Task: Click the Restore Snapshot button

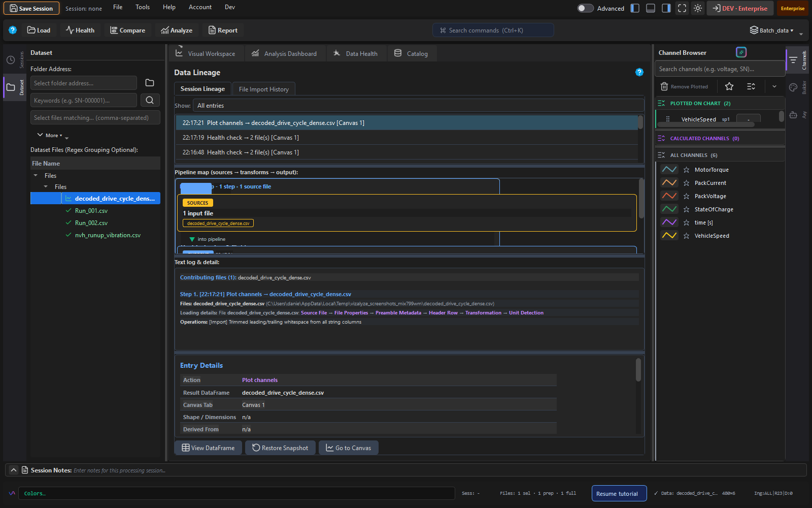Action: pyautogui.click(x=280, y=448)
